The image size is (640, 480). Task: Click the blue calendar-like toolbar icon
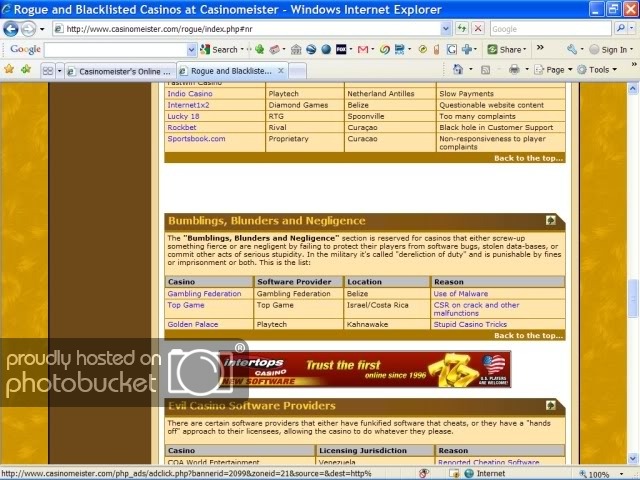tap(399, 50)
